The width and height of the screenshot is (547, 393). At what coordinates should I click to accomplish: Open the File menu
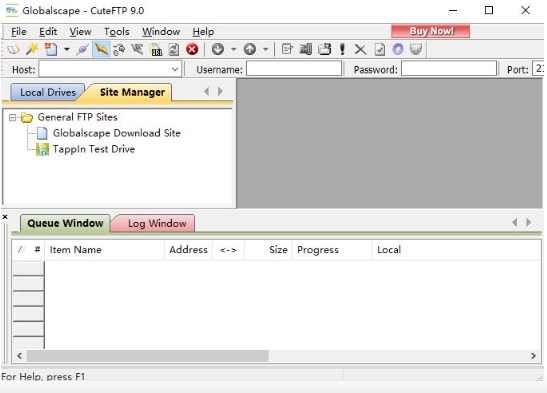18,32
